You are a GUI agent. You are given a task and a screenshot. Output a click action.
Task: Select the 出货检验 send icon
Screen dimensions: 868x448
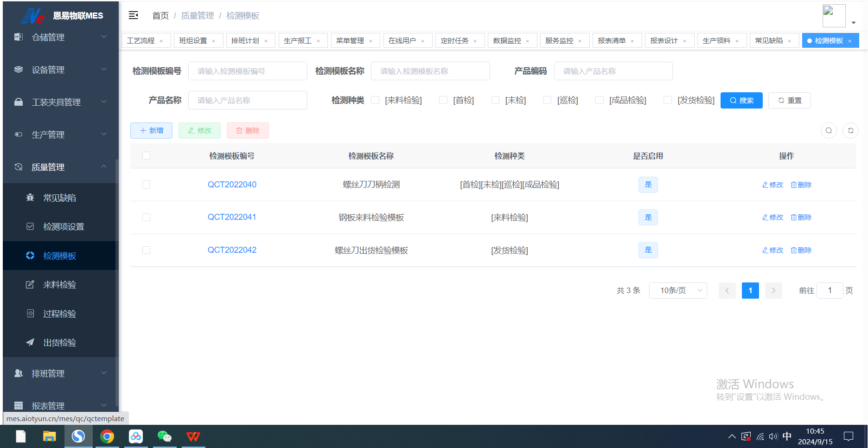30,342
